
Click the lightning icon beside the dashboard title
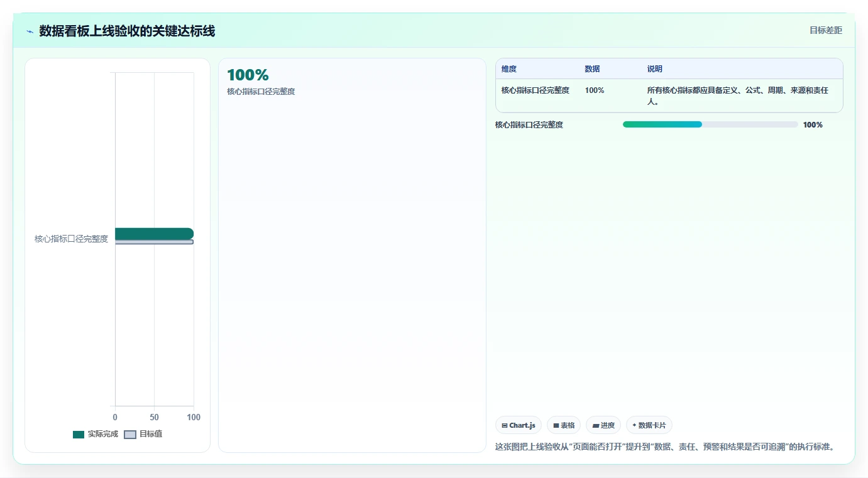click(x=30, y=31)
